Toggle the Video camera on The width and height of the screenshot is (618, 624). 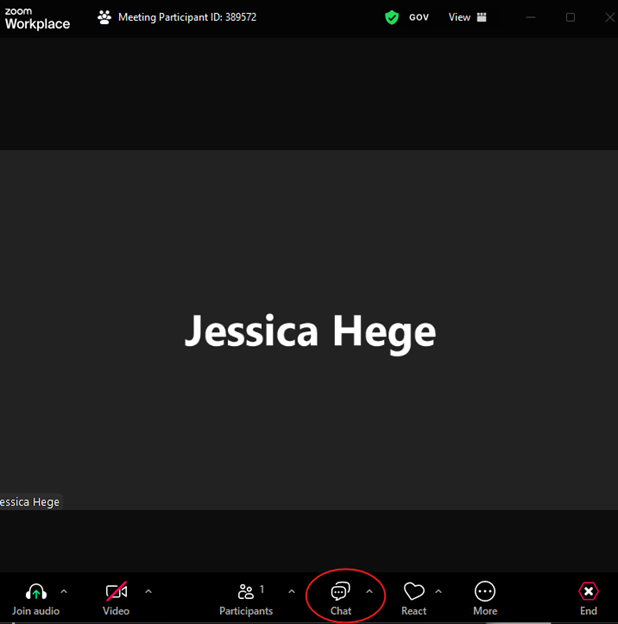[x=116, y=592]
